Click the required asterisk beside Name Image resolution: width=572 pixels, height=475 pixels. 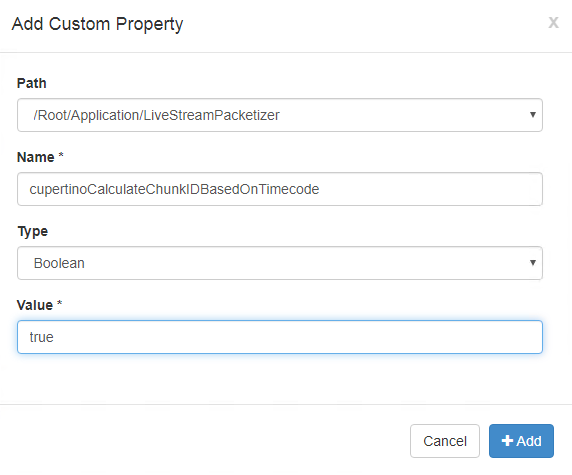61,155
